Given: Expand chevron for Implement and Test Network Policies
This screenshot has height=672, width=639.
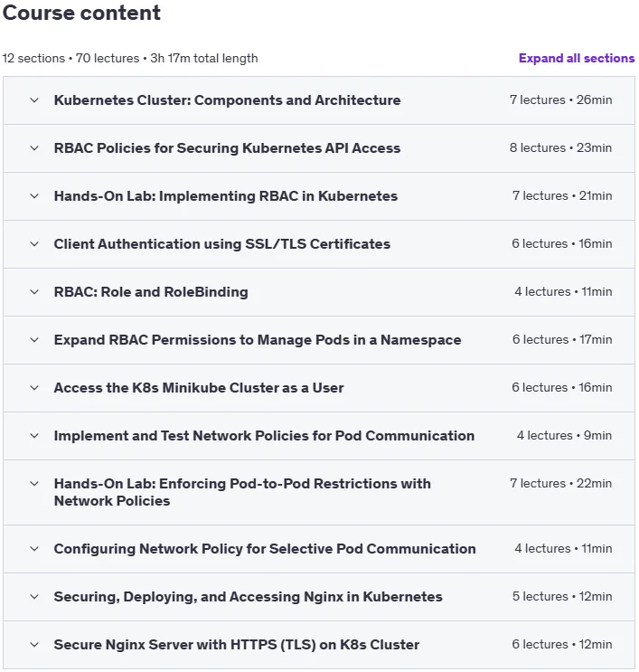Looking at the screenshot, I should [x=34, y=436].
